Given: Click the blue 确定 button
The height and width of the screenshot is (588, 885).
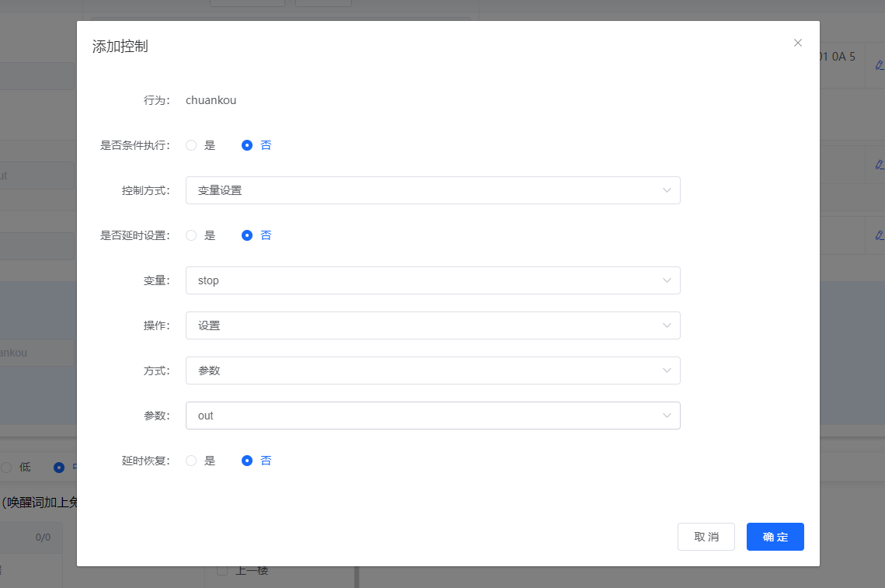Looking at the screenshot, I should pos(775,537).
